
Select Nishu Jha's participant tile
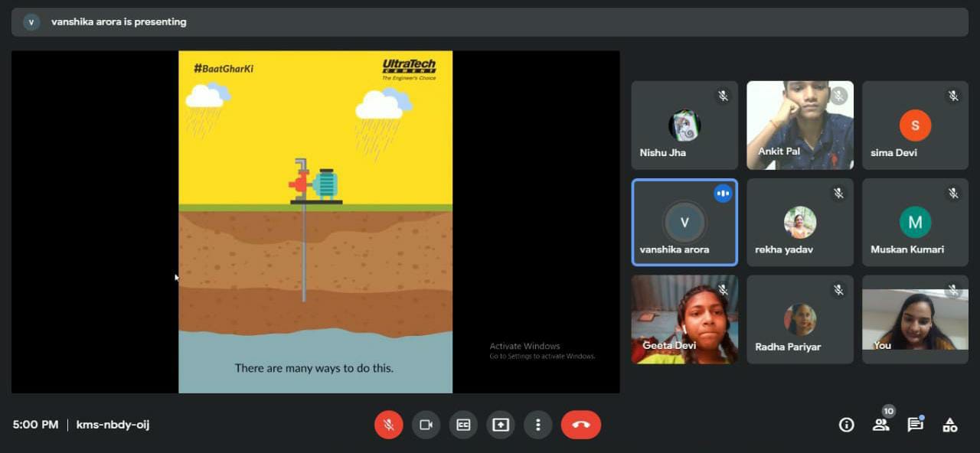684,125
